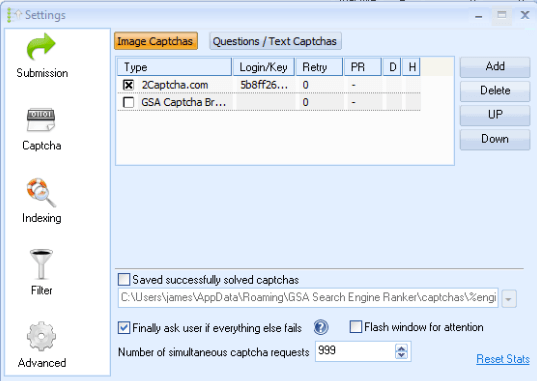
Task: Toggle Saved successfully solved captchas checkbox
Action: [124, 280]
